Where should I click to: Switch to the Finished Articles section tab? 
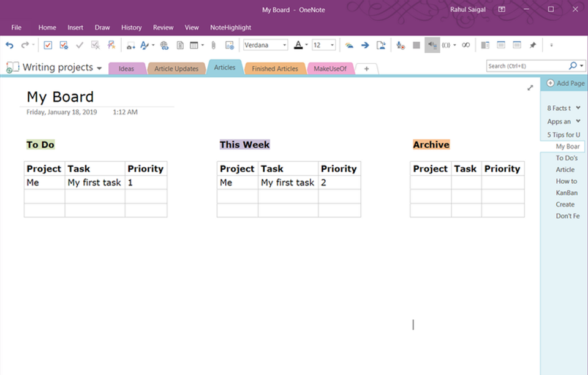tap(275, 69)
